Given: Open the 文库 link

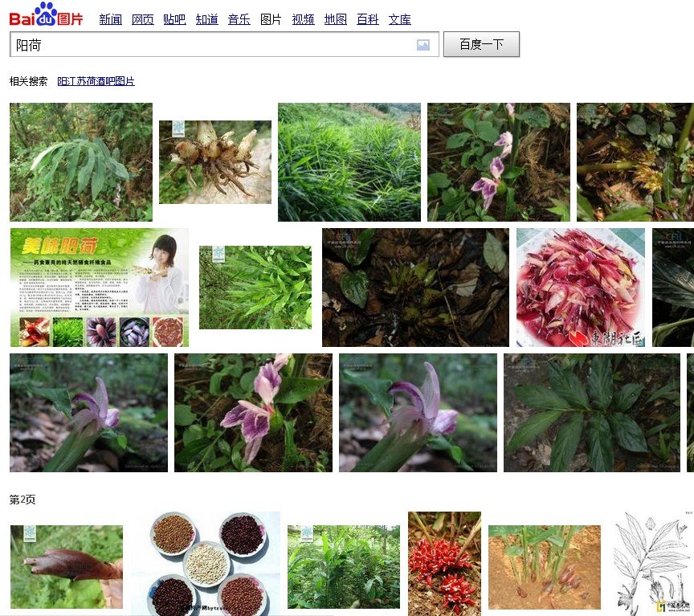Looking at the screenshot, I should (399, 19).
